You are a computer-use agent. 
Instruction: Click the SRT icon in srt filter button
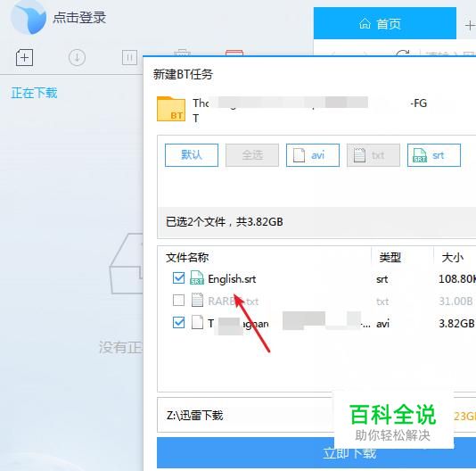pyautogui.click(x=420, y=155)
